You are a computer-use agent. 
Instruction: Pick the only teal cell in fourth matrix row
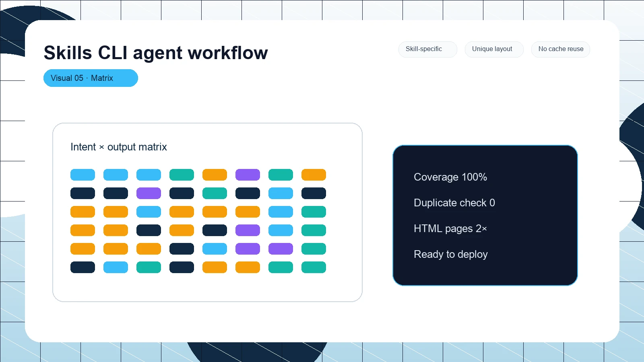click(314, 230)
